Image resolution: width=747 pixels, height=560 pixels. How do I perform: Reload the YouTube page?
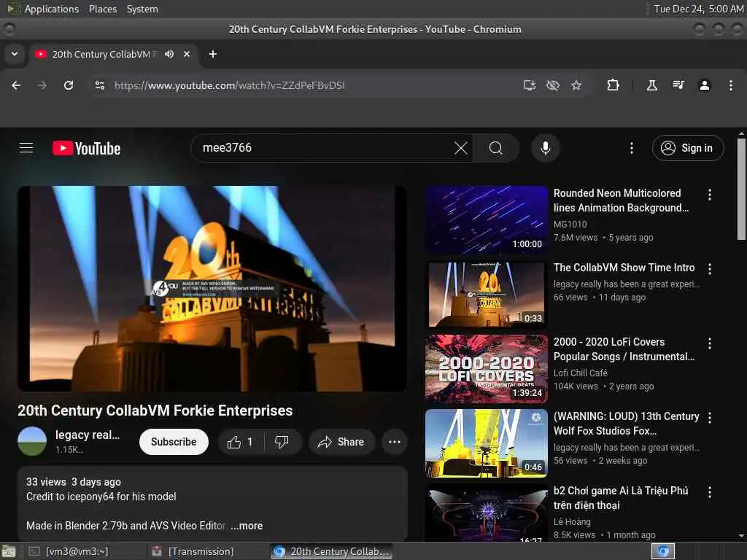point(69,85)
